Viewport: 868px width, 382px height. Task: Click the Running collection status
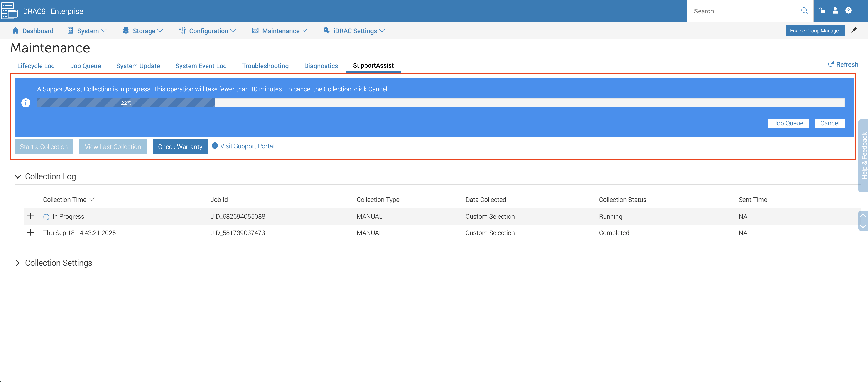click(611, 217)
